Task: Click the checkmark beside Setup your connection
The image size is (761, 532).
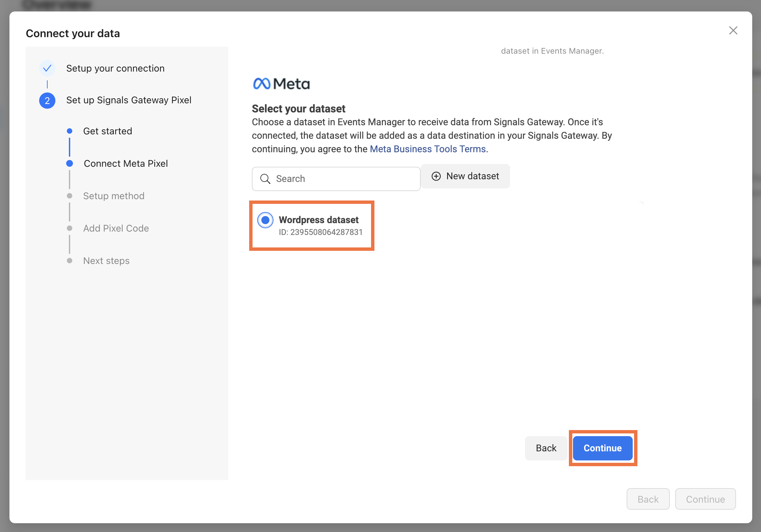Action: pos(47,69)
